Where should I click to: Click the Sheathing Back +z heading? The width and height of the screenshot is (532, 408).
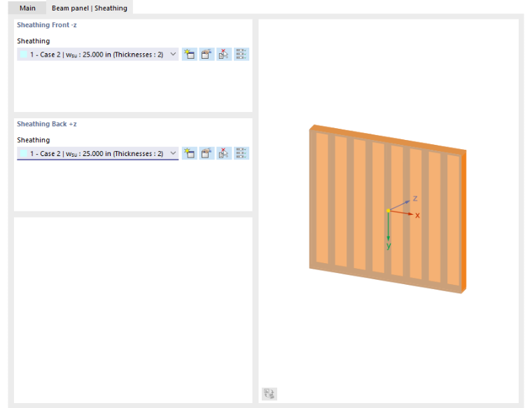47,124
